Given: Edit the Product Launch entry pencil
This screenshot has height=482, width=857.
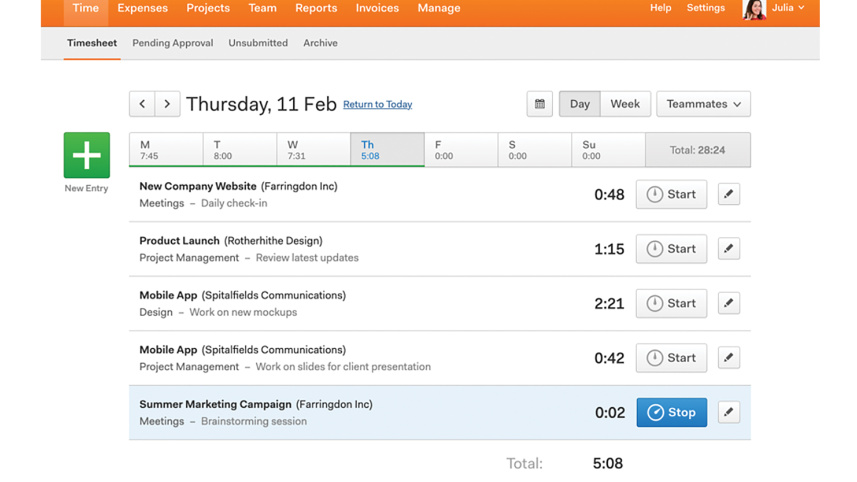Looking at the screenshot, I should pyautogui.click(x=729, y=249).
